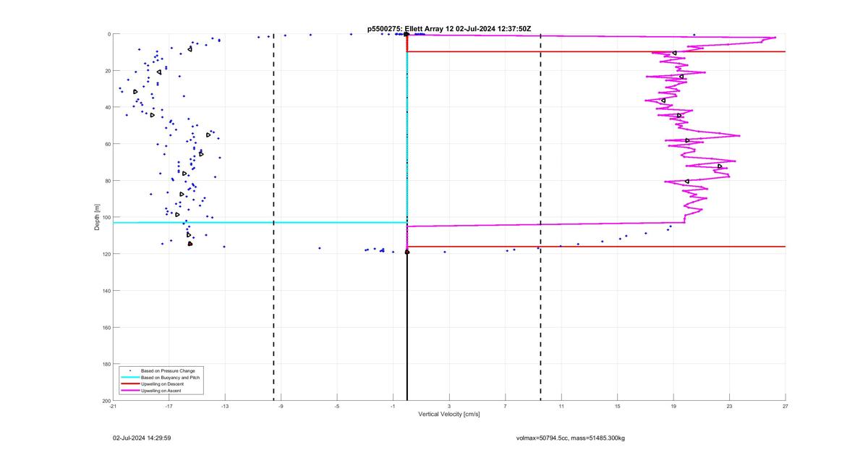The height and width of the screenshot is (450, 868).
Task: Click the magenta line sample in legend
Action: pos(130,391)
